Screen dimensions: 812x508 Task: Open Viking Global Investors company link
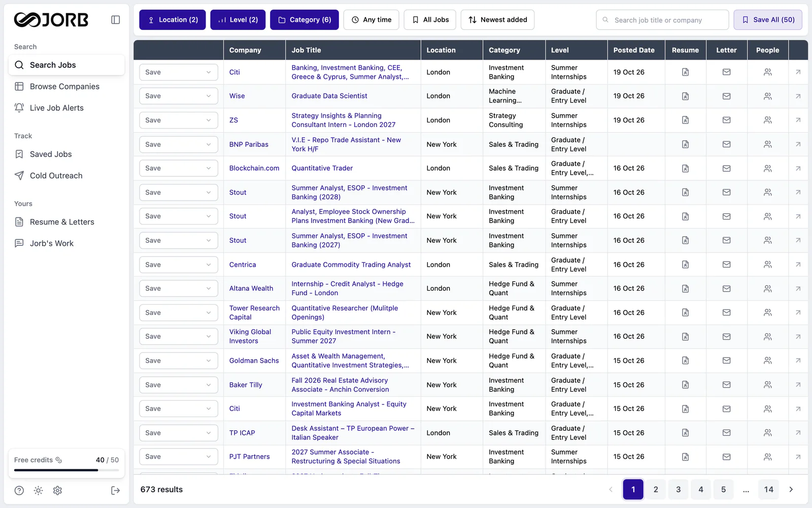tap(250, 336)
